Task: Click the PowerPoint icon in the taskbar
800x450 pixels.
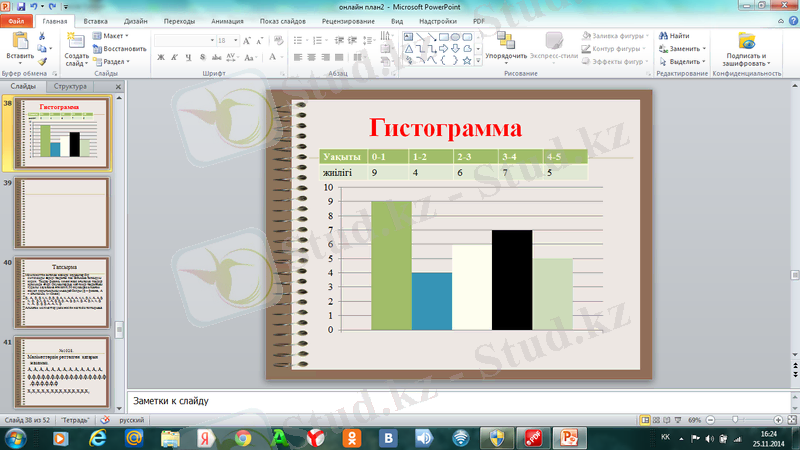Action: click(571, 438)
